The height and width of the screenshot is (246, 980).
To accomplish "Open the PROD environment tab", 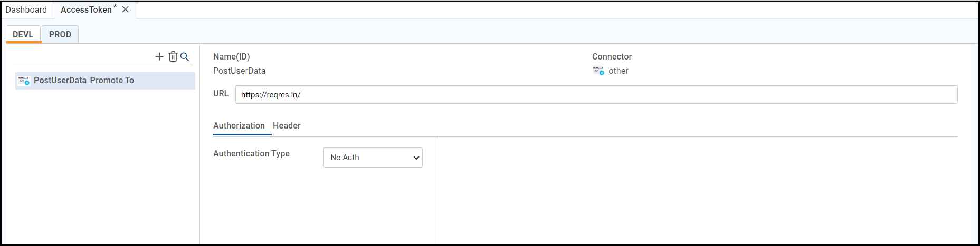I will click(60, 34).
